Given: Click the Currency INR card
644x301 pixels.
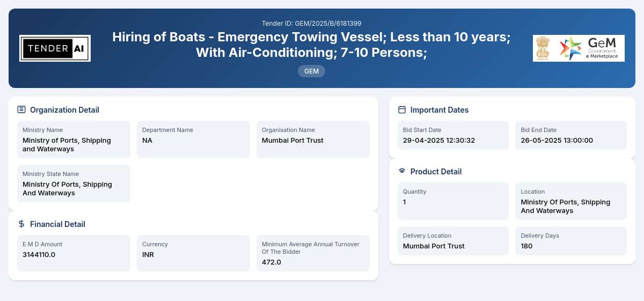Looking at the screenshot, I should [x=193, y=253].
